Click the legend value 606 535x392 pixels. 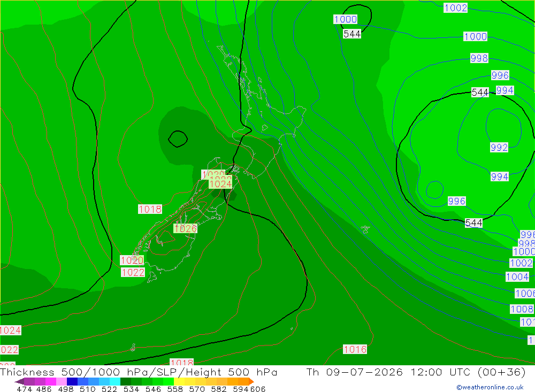pyautogui.click(x=258, y=389)
